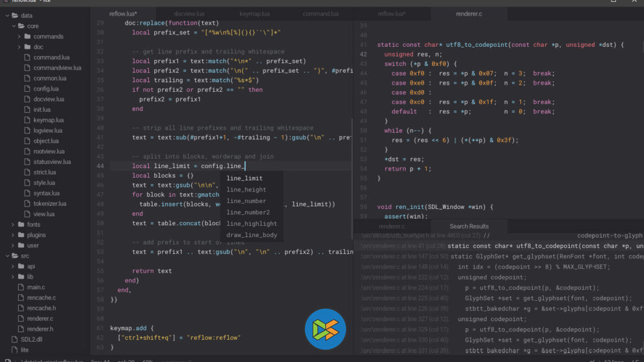Click the core folder icon
This screenshot has height=362, width=644.
(x=21, y=26)
